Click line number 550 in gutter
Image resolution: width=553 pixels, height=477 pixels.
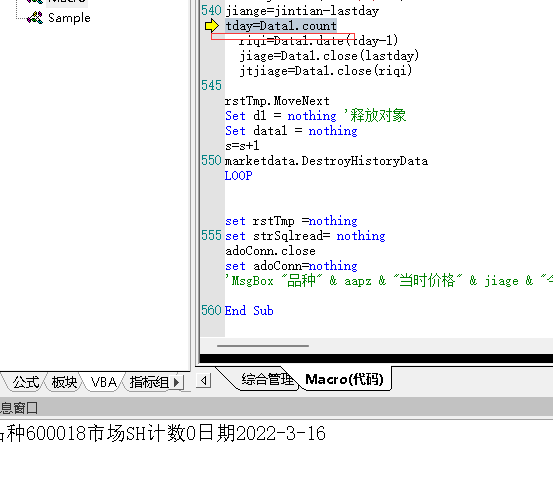point(211,160)
